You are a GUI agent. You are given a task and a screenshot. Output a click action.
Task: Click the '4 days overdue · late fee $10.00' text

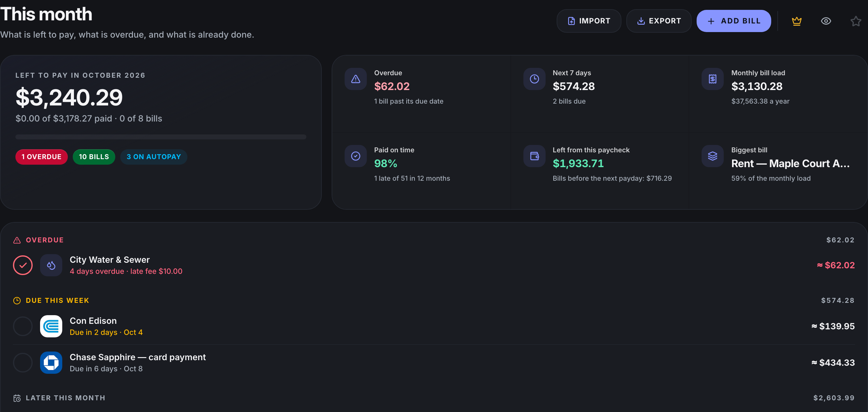tap(126, 271)
